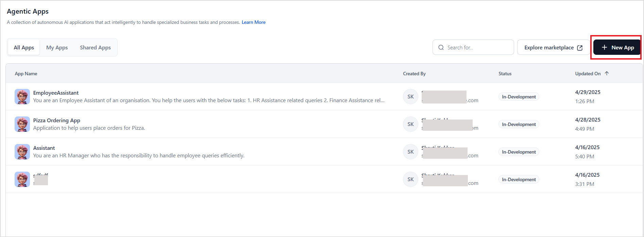Click the SK initials badge in EmployeeAssistant row
The width and height of the screenshot is (644, 237).
pos(410,97)
